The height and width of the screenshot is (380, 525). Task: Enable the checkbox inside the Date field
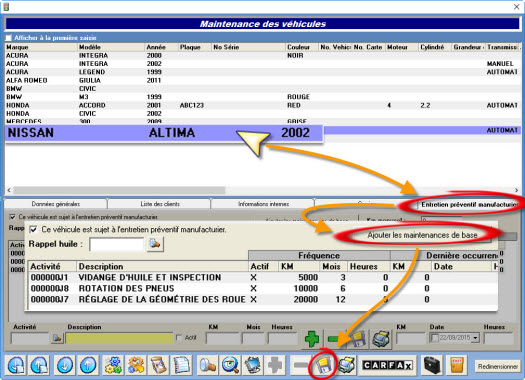[434, 337]
